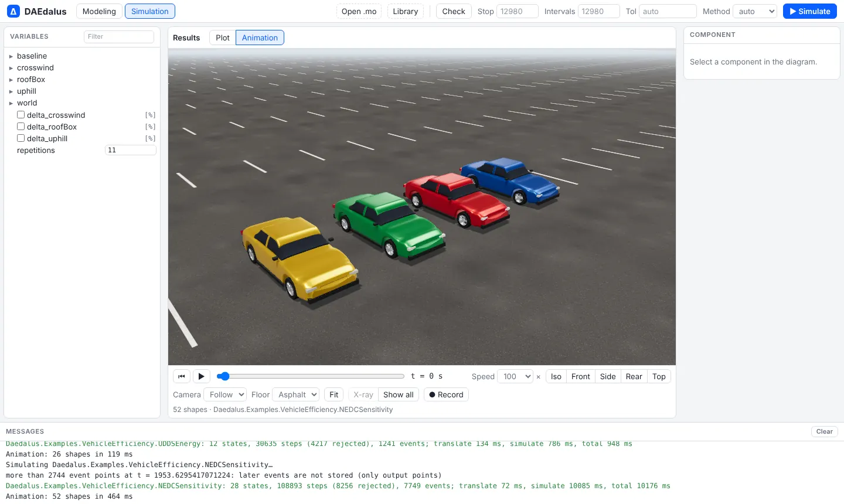
Task: Switch to the Modeling tab
Action: click(x=99, y=11)
